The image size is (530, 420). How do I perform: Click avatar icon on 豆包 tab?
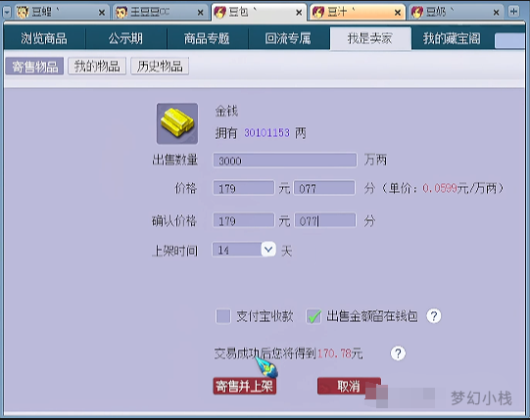point(220,13)
